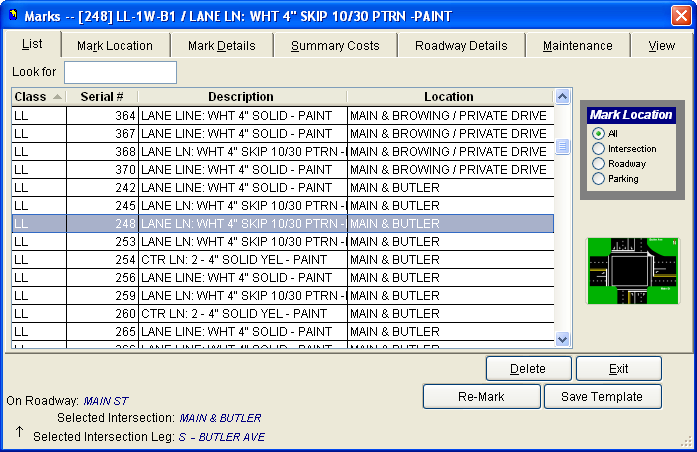Switch to the Maintenance tab
The height and width of the screenshot is (452, 697).
(577, 46)
